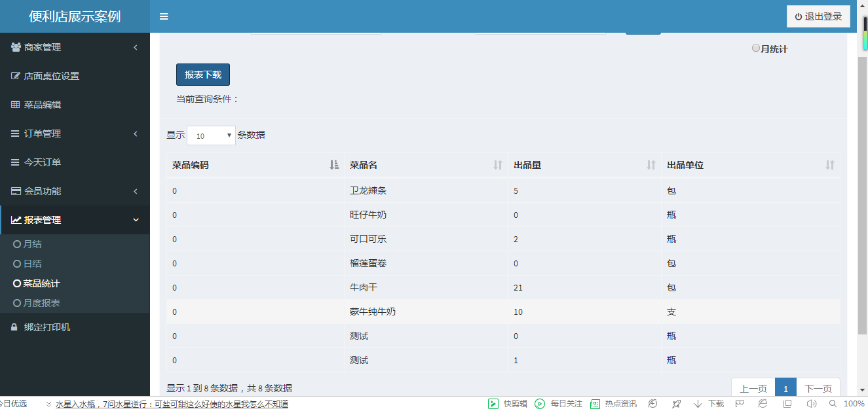Open 每日关注 in browser status bar

(558, 404)
